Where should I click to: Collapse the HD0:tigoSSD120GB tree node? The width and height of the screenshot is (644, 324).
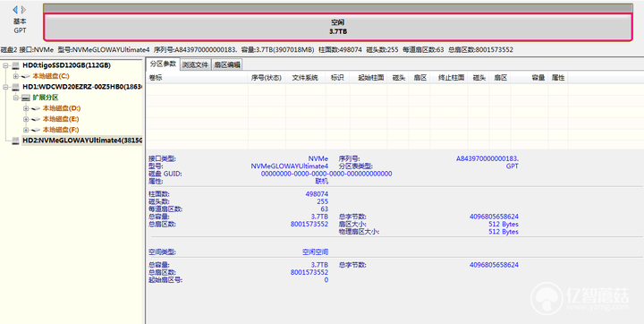click(x=5, y=65)
